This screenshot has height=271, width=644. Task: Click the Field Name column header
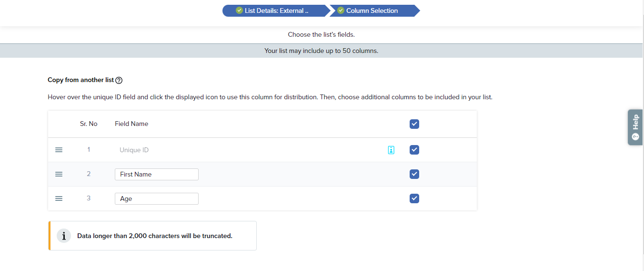131,124
